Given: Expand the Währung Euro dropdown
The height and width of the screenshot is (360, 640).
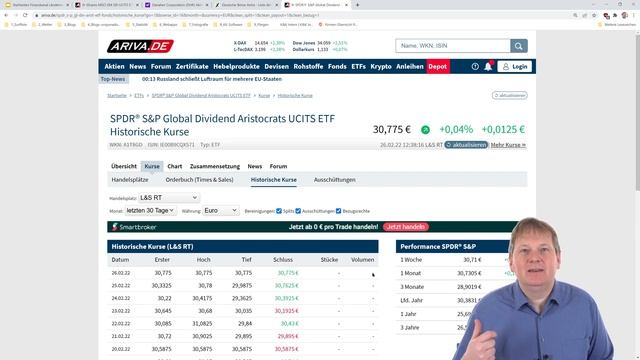Looking at the screenshot, I should [x=220, y=211].
